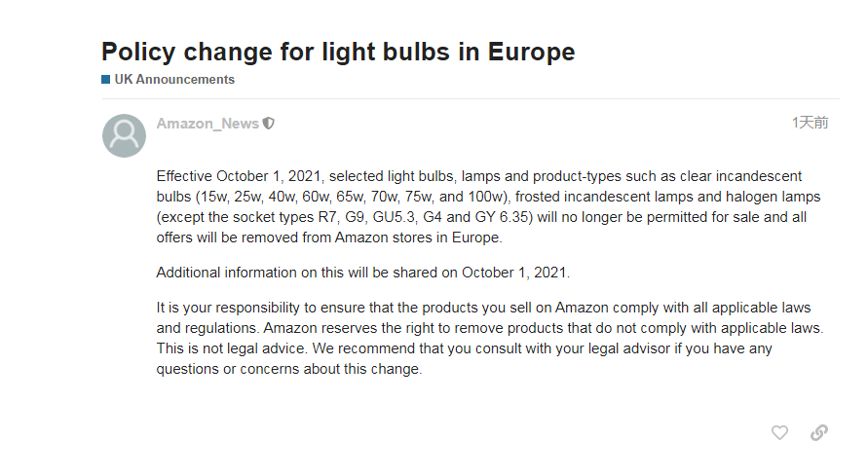
Task: Click the post timestamp "1天前"
Action: [x=810, y=123]
